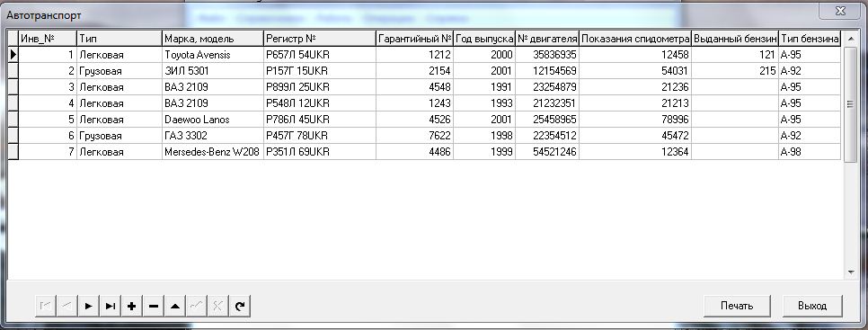The image size is (868, 330).
Task: Refresh the data with the circular arrow
Action: point(240,306)
